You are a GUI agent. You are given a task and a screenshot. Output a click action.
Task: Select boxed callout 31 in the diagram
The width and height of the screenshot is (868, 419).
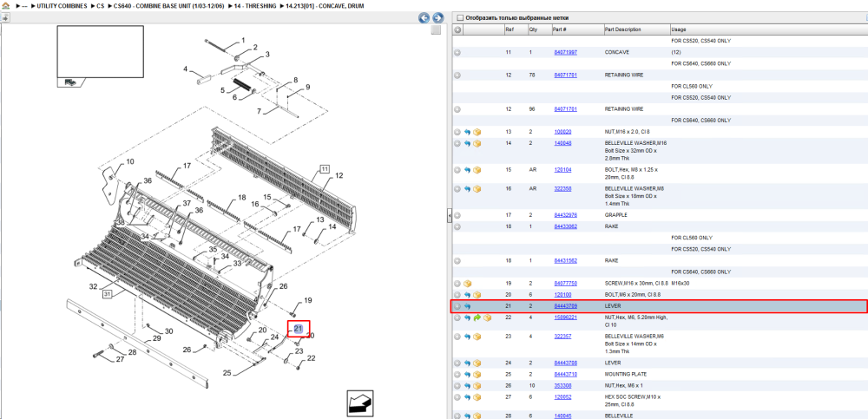point(107,294)
